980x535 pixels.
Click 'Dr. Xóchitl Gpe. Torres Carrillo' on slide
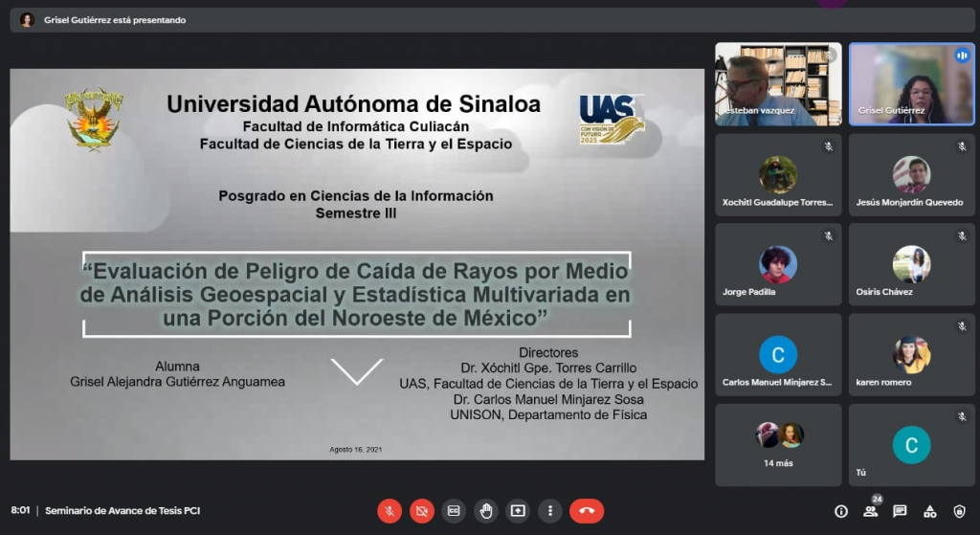pyautogui.click(x=548, y=368)
